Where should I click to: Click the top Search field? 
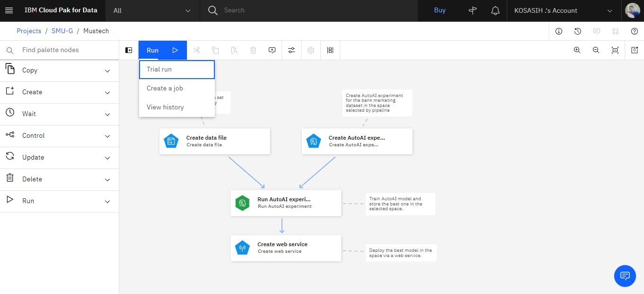[309, 10]
